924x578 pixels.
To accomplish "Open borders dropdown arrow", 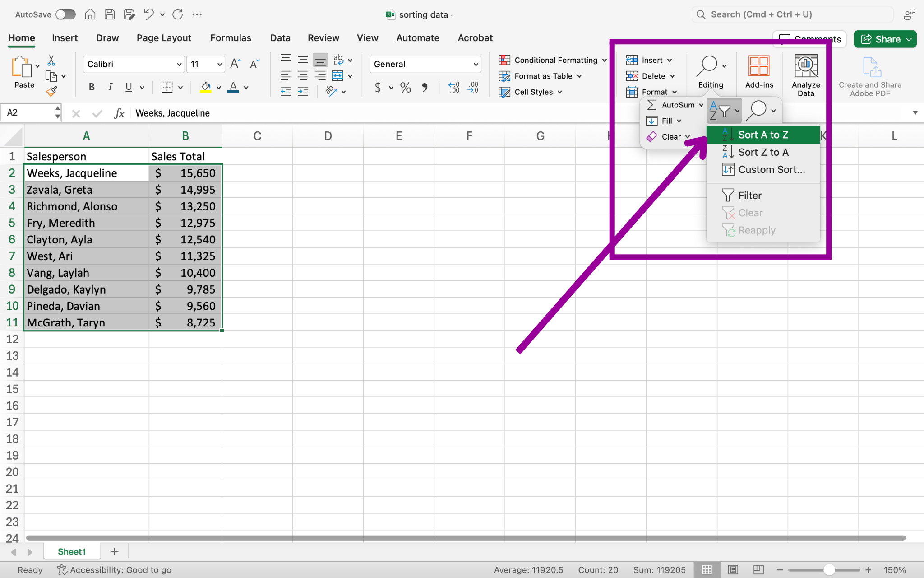I will [180, 88].
